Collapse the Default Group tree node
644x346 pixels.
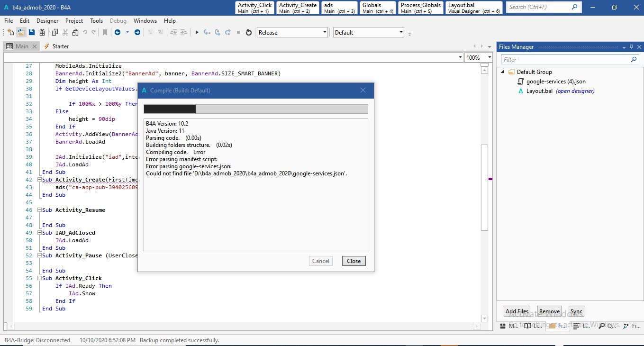coord(503,72)
